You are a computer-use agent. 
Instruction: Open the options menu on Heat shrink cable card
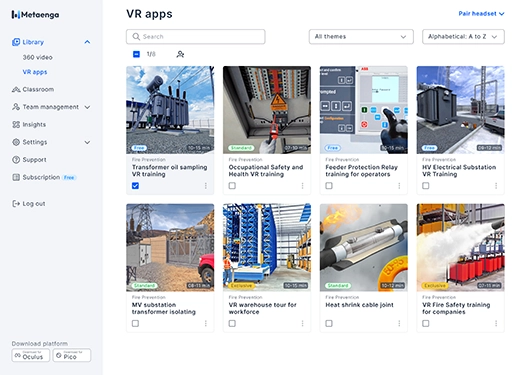(399, 323)
